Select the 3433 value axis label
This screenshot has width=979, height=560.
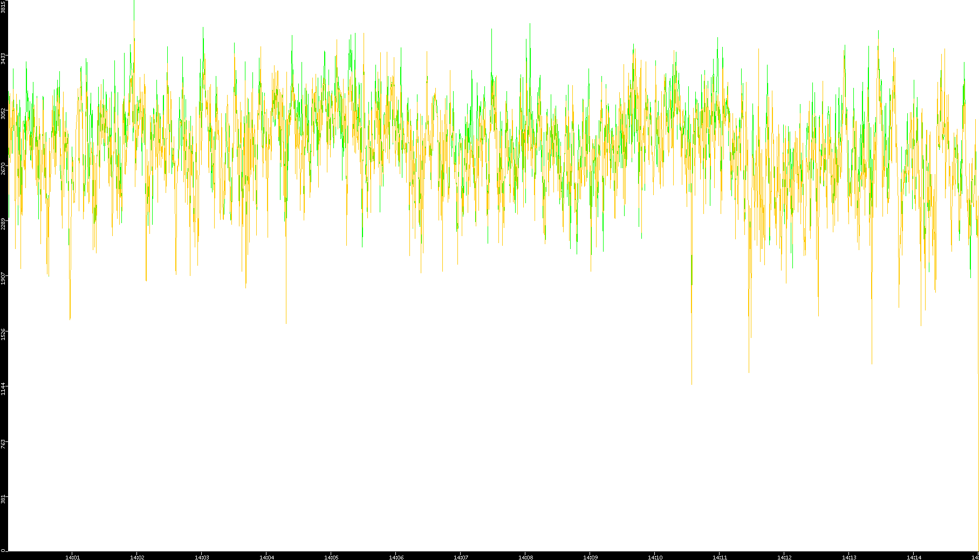[3, 58]
